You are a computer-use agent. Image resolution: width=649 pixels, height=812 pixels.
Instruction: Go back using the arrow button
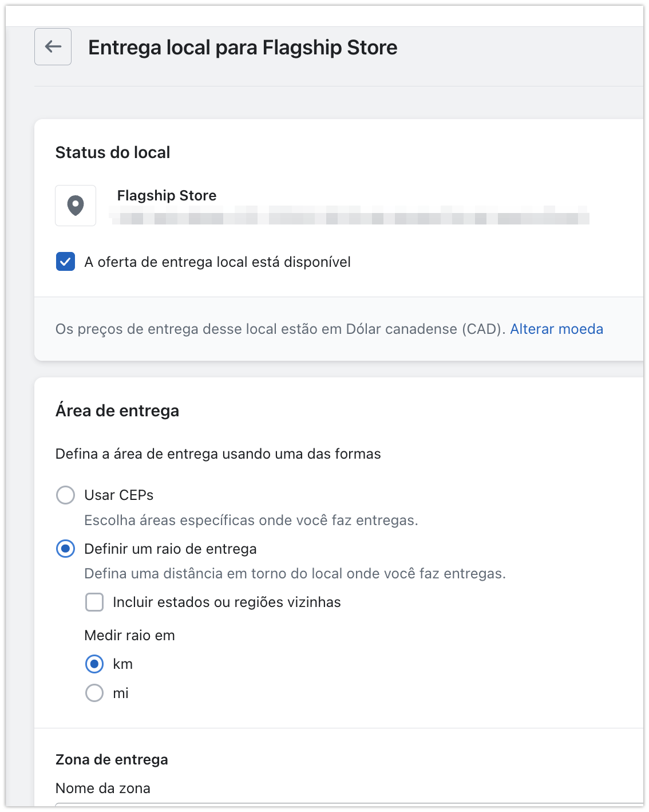pos(53,46)
